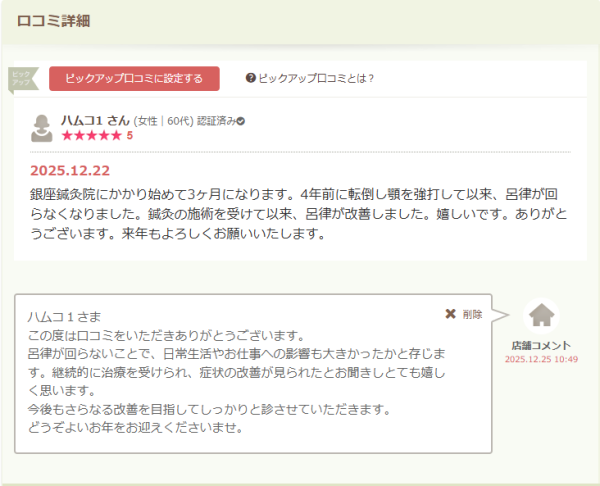Open the ピックアップ口コミとは？ help link

coord(310,78)
